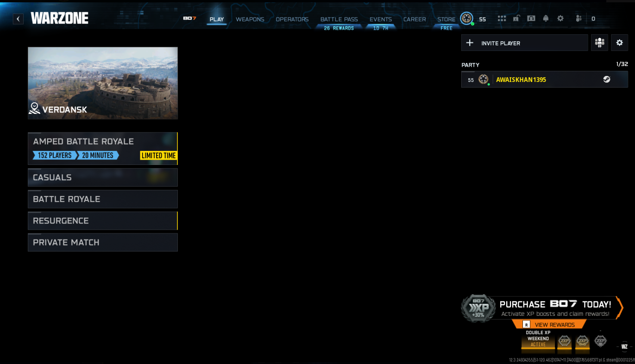Image resolution: width=635 pixels, height=364 pixels.
Task: Expand the Battle Royale mode entry
Action: (103, 199)
